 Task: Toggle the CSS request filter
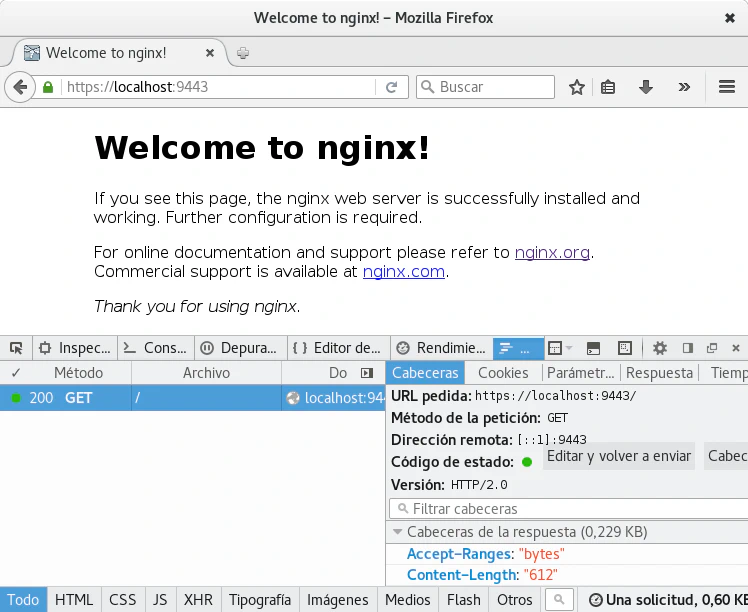coord(123,600)
